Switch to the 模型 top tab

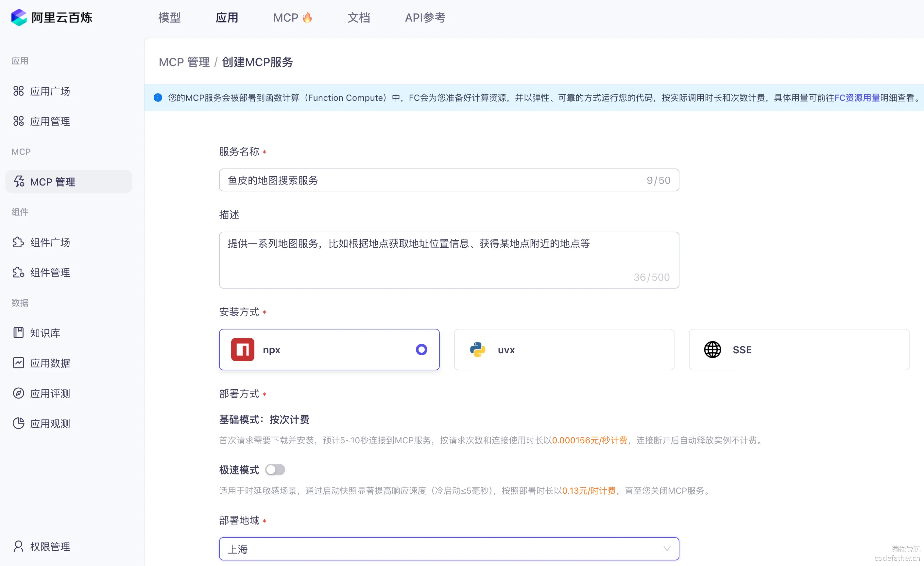(169, 17)
